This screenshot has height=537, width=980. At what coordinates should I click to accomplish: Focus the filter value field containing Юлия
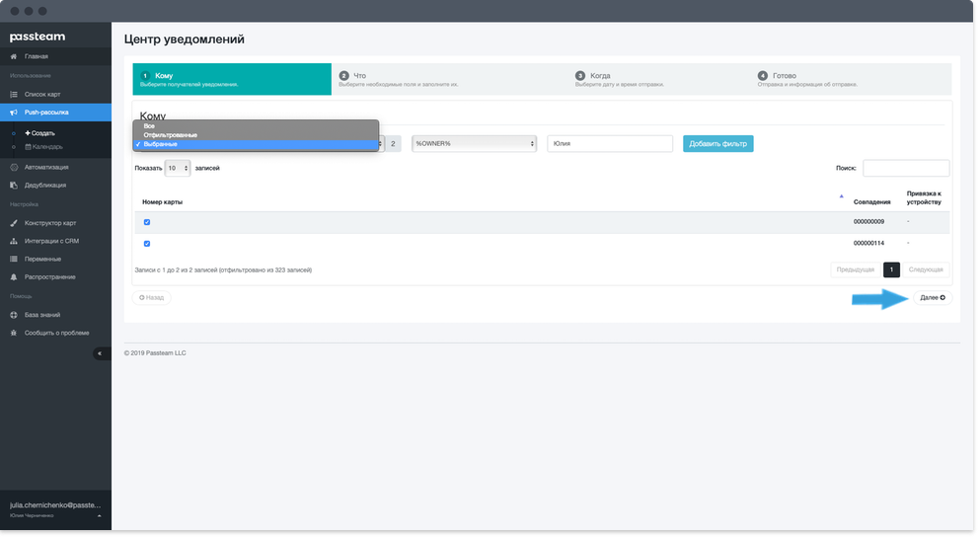pos(610,144)
